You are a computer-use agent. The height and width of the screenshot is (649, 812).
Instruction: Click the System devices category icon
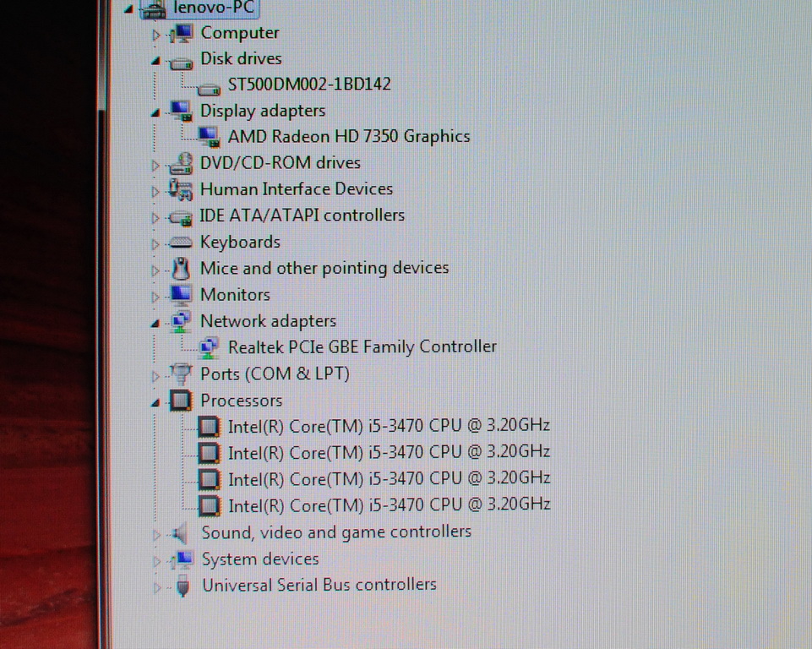coord(183,560)
